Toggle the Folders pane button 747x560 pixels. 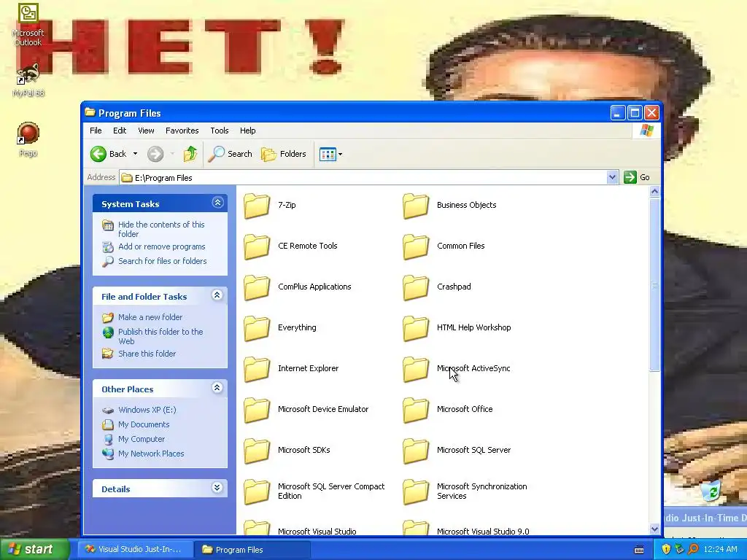click(x=284, y=154)
